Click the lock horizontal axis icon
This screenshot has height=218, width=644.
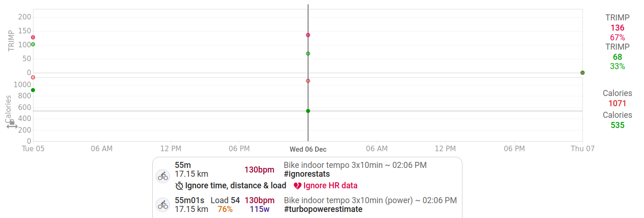(12, 124)
